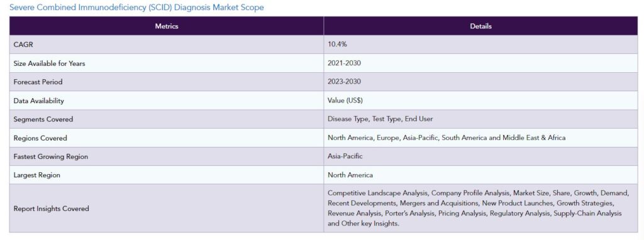Screen dimensions: 644x240
Task: Select the Regions Covered cell
Action: (x=166, y=138)
